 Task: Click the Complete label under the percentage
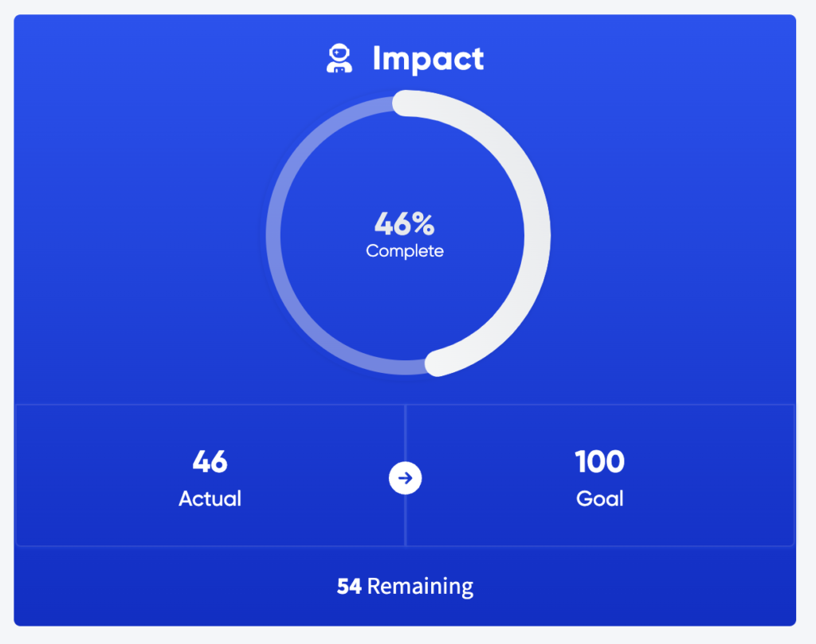click(404, 251)
